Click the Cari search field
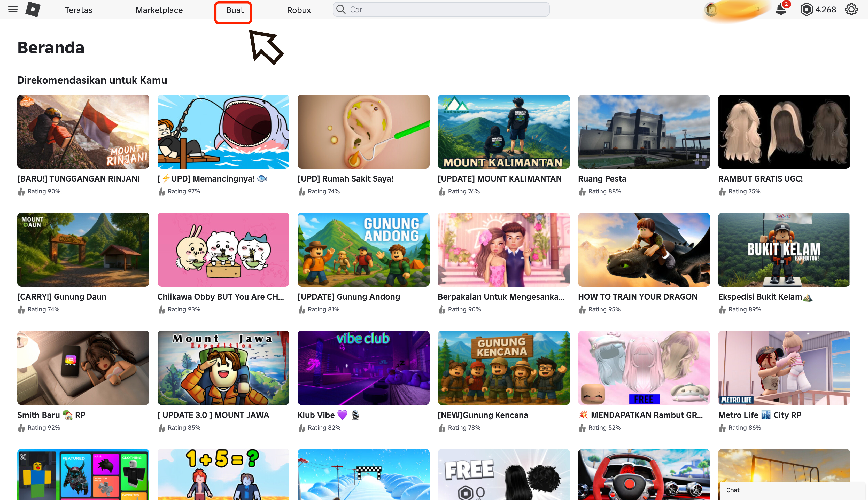This screenshot has width=868, height=500. 447,9
